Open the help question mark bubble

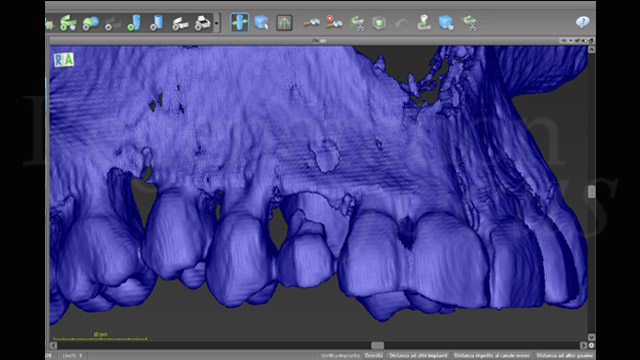point(582,22)
